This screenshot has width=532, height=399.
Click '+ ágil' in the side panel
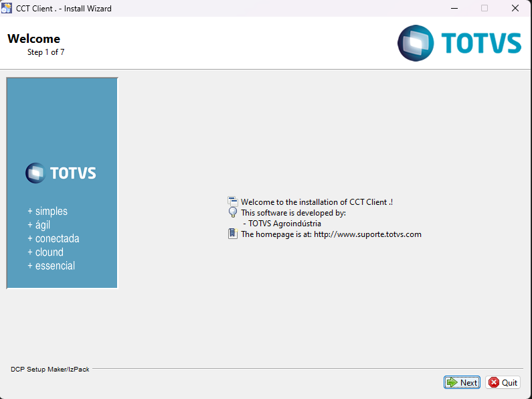tap(39, 225)
